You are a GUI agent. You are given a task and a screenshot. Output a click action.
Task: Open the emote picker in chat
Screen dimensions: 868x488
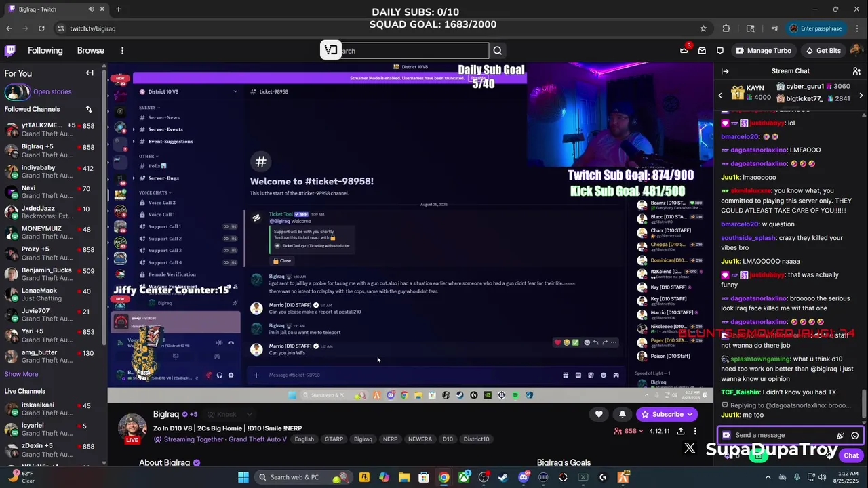click(x=855, y=436)
